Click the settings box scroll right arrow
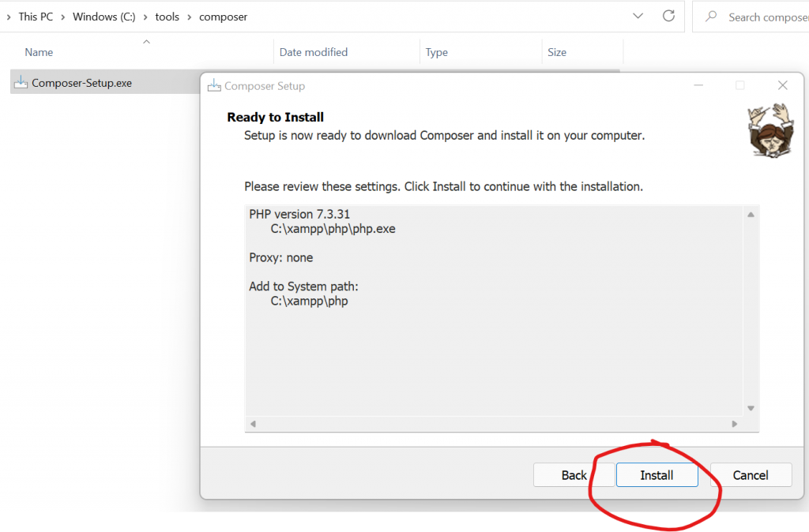 tap(734, 424)
